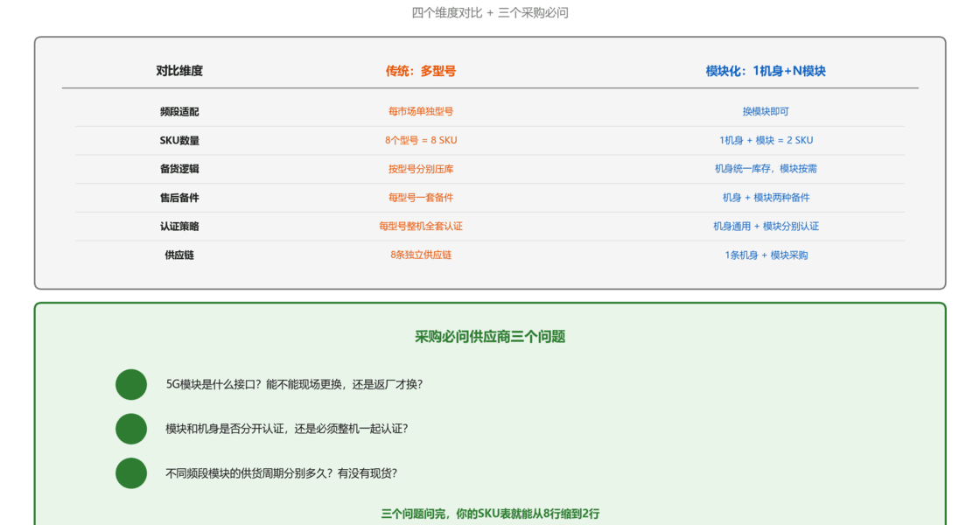Click the cell 机身统一库存，模块按需
The width and height of the screenshot is (980, 525).
click(x=766, y=169)
